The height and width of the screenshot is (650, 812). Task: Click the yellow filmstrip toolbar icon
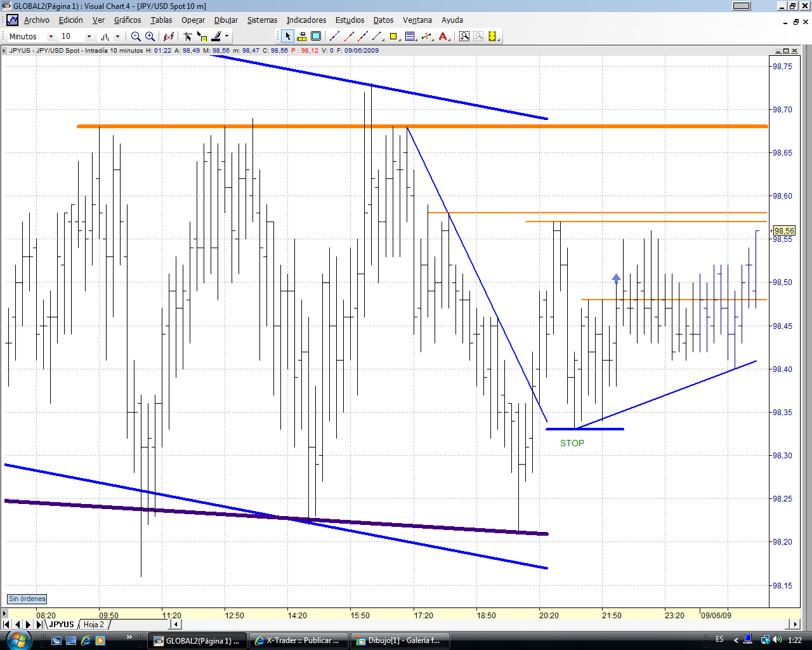[x=493, y=36]
